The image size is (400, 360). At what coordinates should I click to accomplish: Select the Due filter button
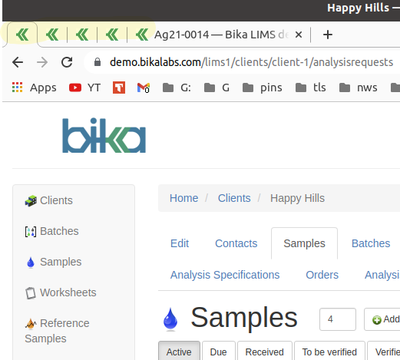pos(219,351)
